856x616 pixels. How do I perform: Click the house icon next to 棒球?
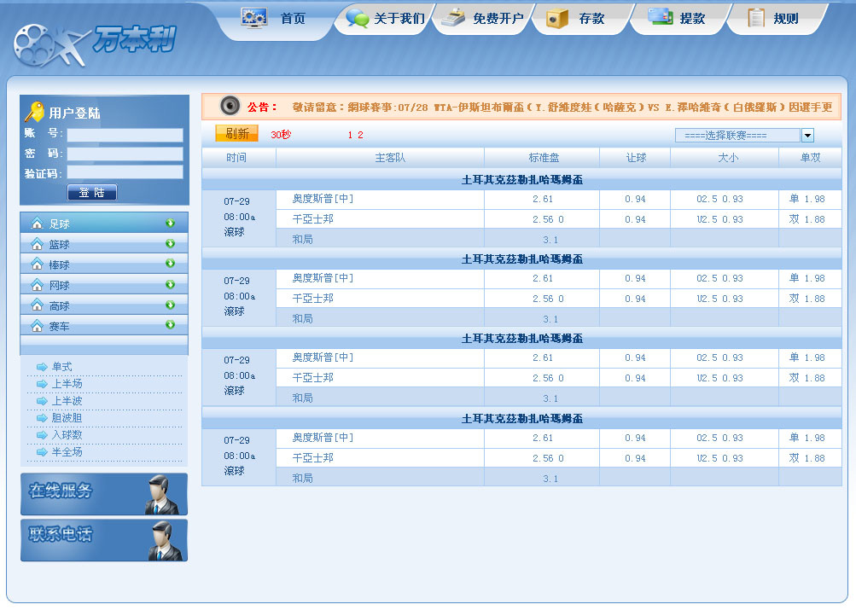(x=37, y=264)
